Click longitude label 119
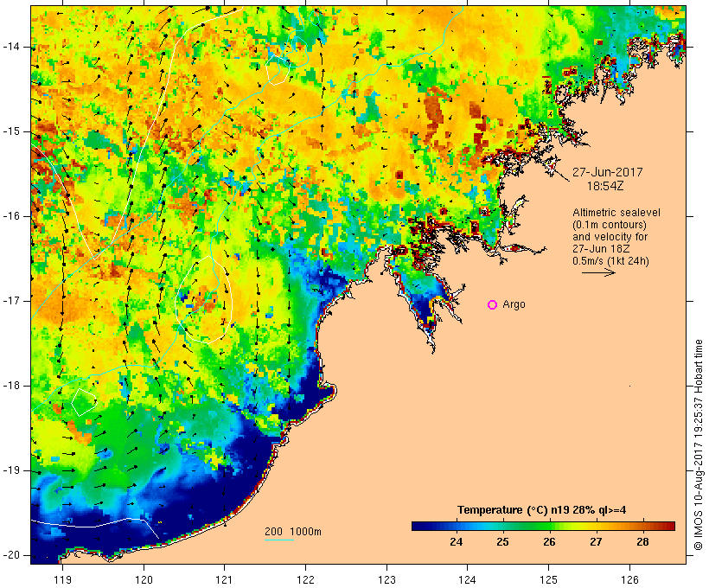 62,579
